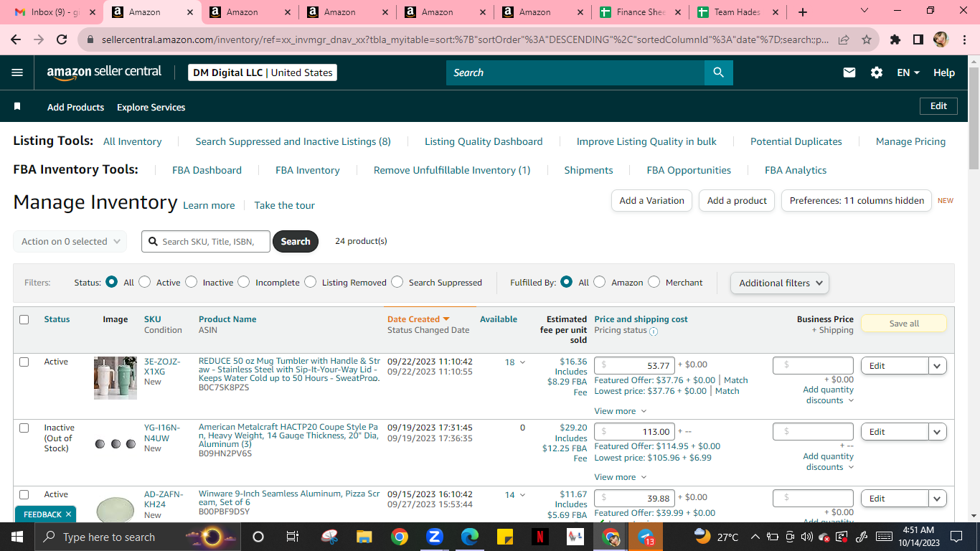Open Zoom from the taskbar
This screenshot has height=551, width=980.
coord(434,537)
